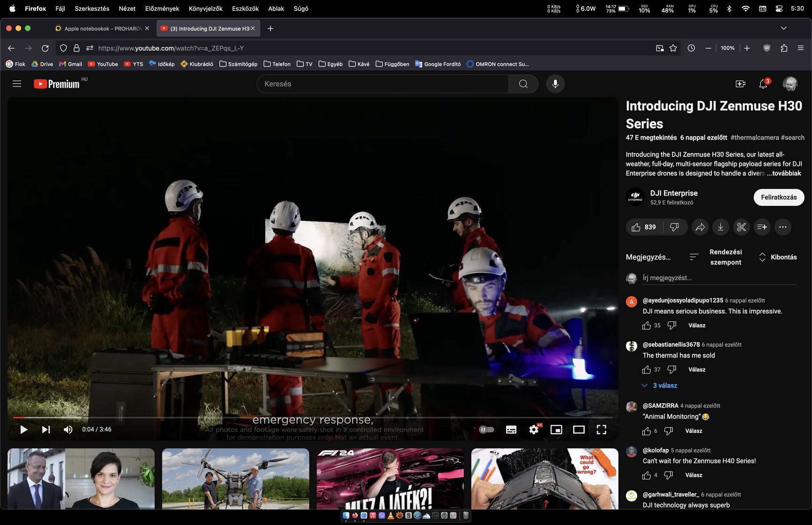Expand the 3 válasz replies
812x525 pixels.
tap(659, 385)
